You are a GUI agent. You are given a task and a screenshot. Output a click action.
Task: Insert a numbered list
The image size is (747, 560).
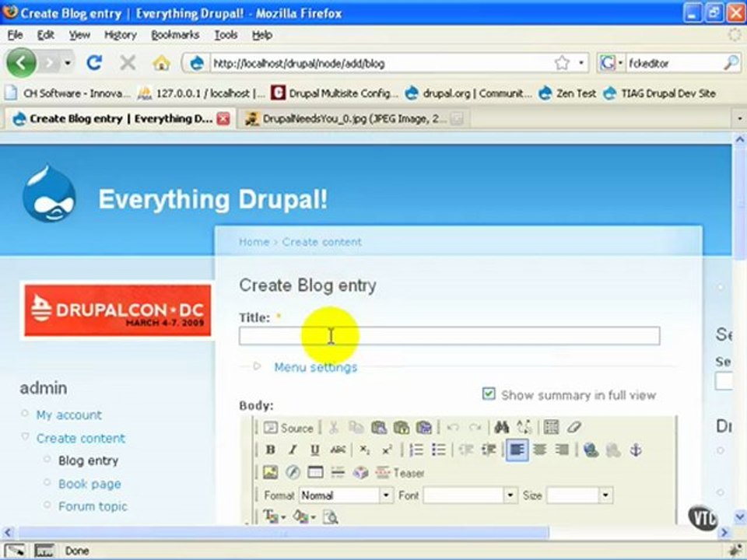[x=416, y=450]
